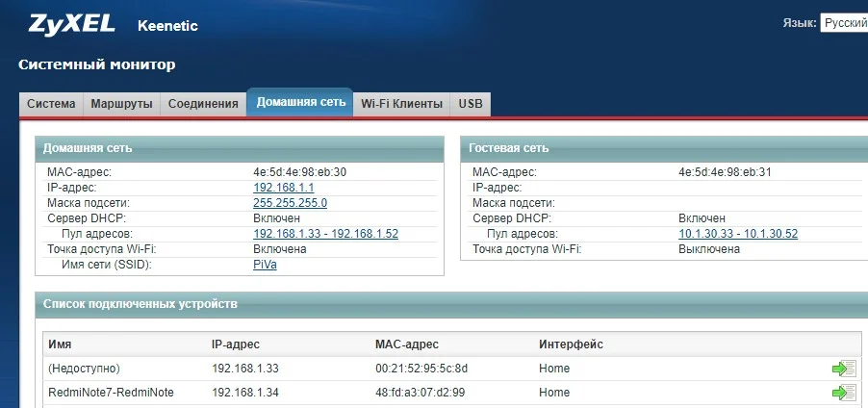Open the 255.255.255.0 subnet mask link
This screenshot has width=868, height=408.
click(290, 203)
